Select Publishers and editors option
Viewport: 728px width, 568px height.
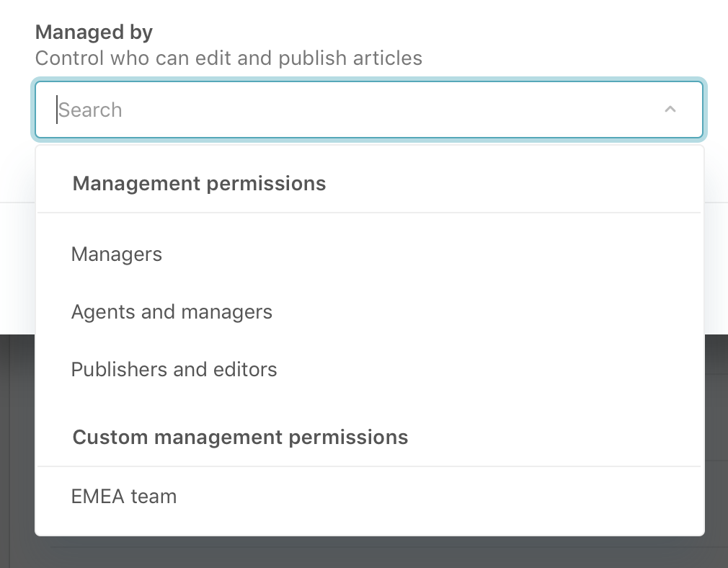pyautogui.click(x=174, y=370)
